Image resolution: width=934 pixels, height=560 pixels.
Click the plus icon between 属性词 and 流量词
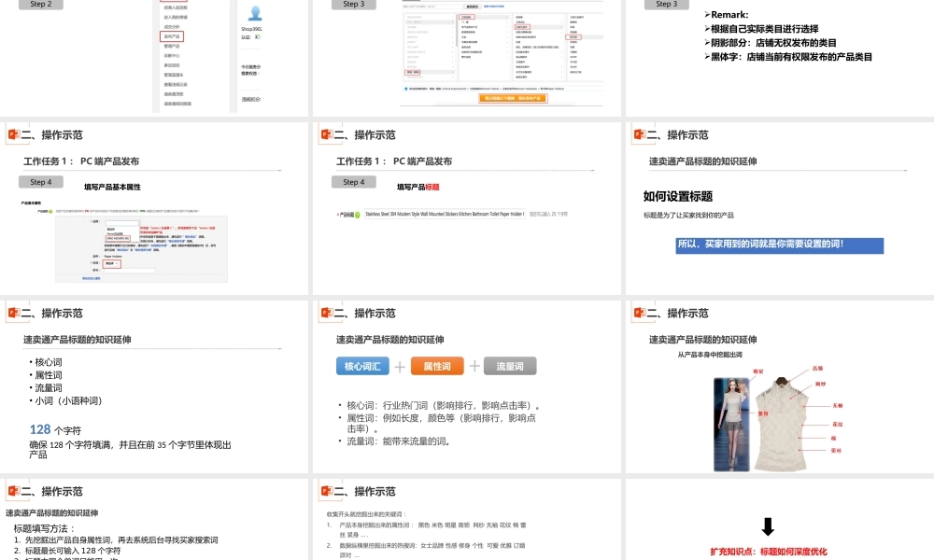click(x=476, y=366)
